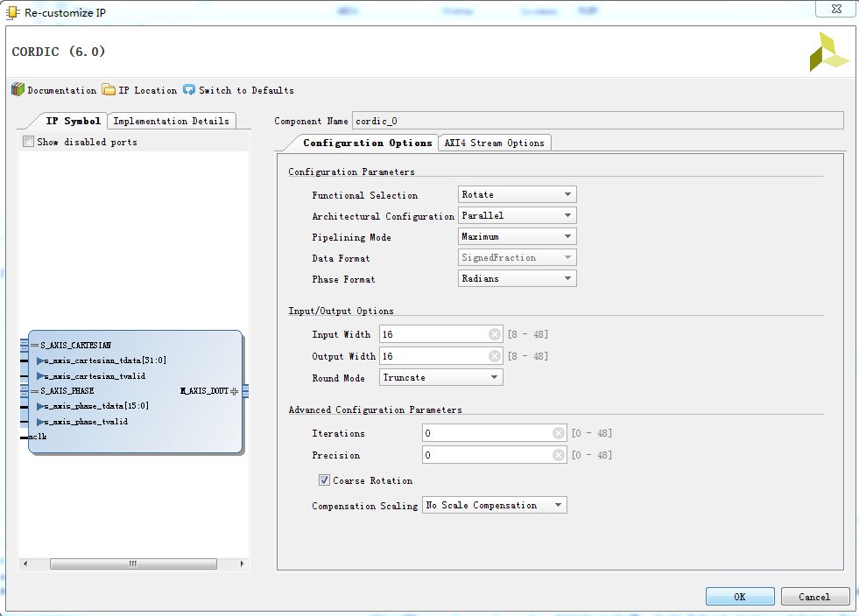Enable Show disabled ports checkbox
Viewport: 859px width, 616px height.
(29, 142)
